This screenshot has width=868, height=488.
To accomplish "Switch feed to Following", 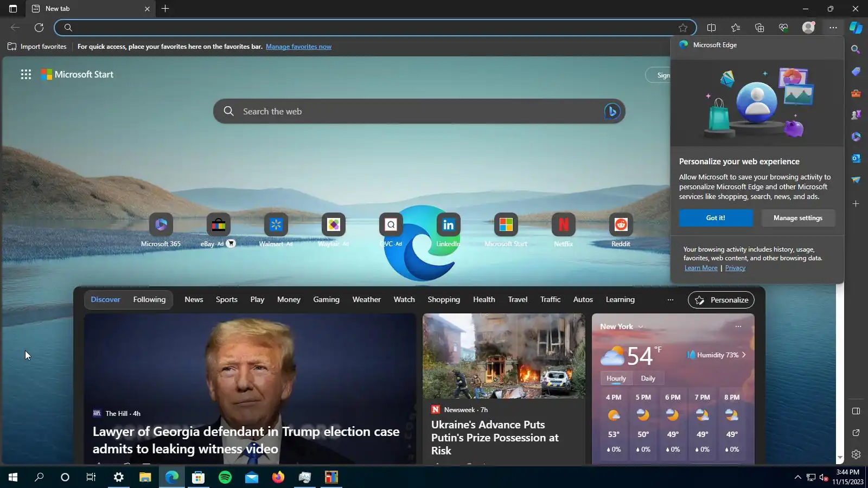I will pos(149,299).
